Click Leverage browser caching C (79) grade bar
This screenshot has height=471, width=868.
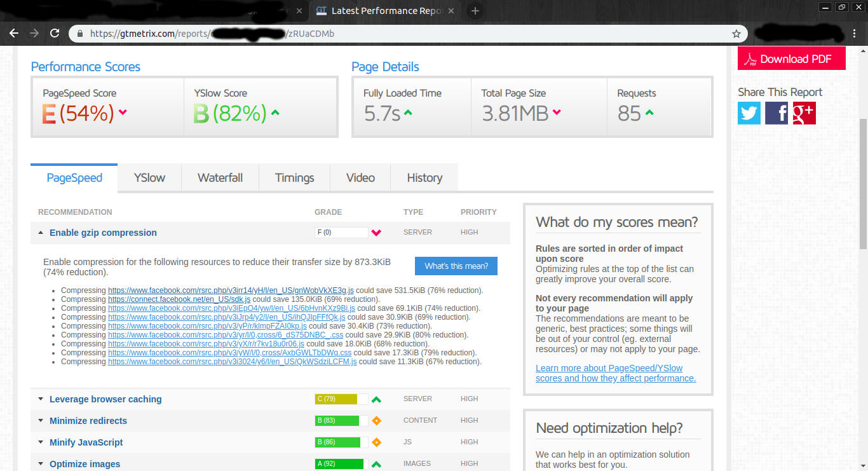coord(341,399)
